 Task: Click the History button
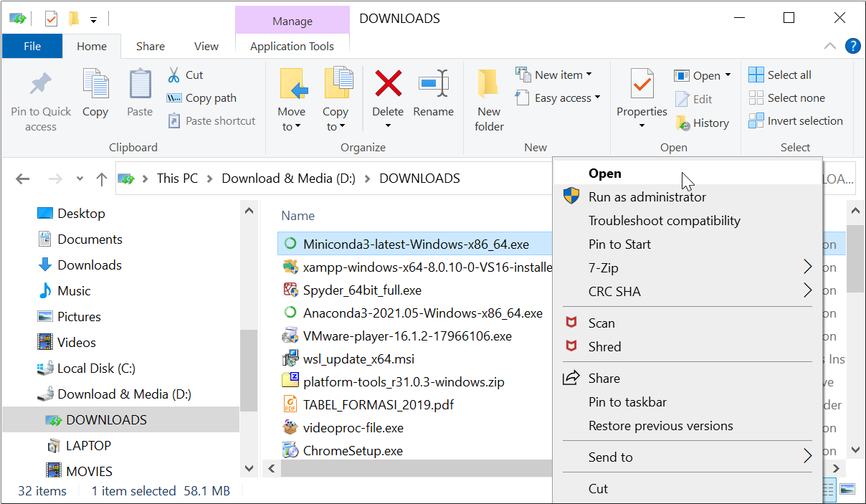703,123
